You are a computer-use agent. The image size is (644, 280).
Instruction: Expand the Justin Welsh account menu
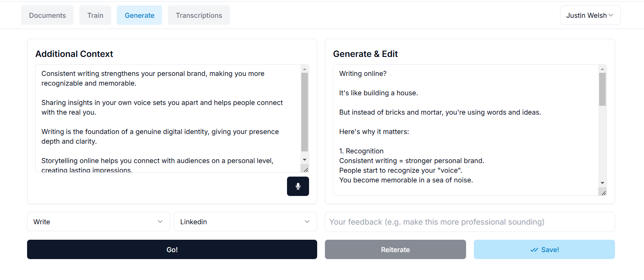click(590, 15)
